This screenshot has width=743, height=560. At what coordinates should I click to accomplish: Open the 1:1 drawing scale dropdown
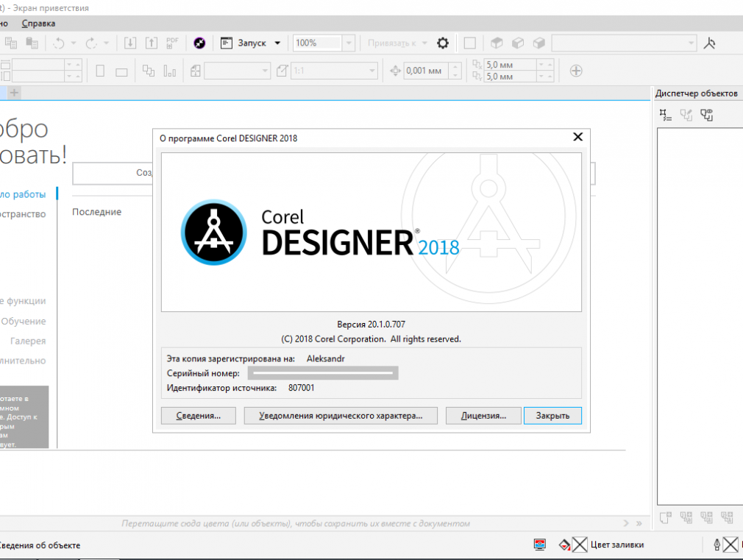(372, 71)
